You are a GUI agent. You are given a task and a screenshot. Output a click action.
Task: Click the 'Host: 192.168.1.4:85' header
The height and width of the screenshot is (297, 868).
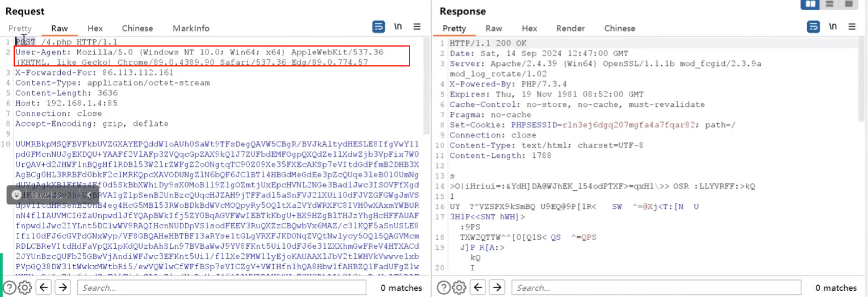point(66,103)
